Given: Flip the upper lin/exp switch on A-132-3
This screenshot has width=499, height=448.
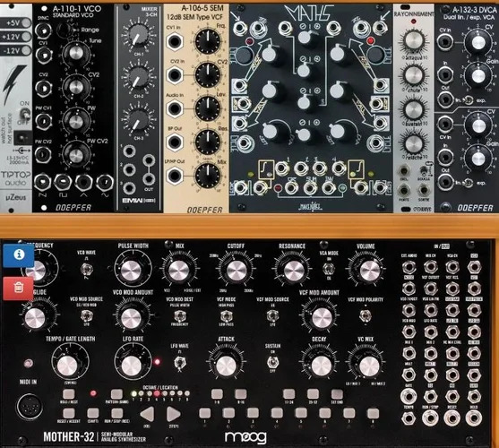Looking at the screenshot, I should (x=468, y=100).
